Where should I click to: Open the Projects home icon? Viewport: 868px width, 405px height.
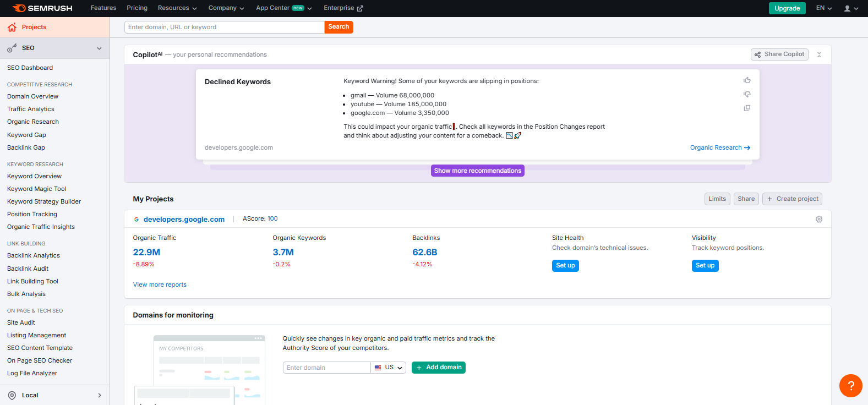(12, 28)
